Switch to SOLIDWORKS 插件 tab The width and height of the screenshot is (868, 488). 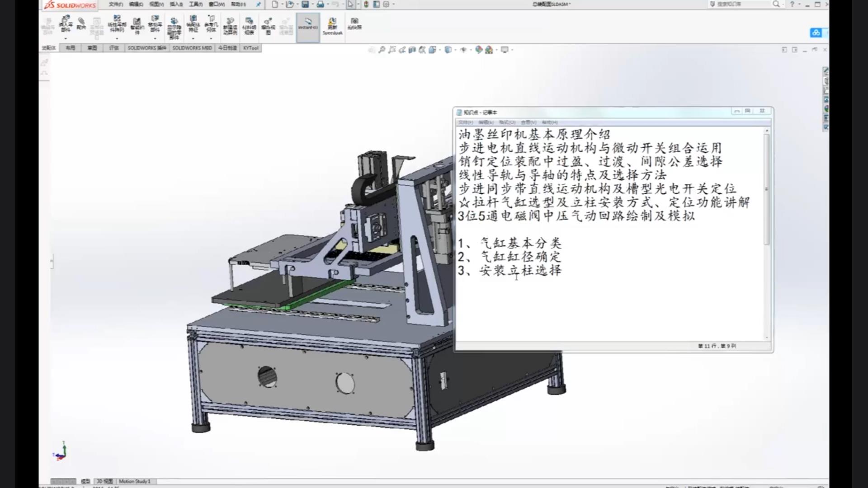(147, 48)
